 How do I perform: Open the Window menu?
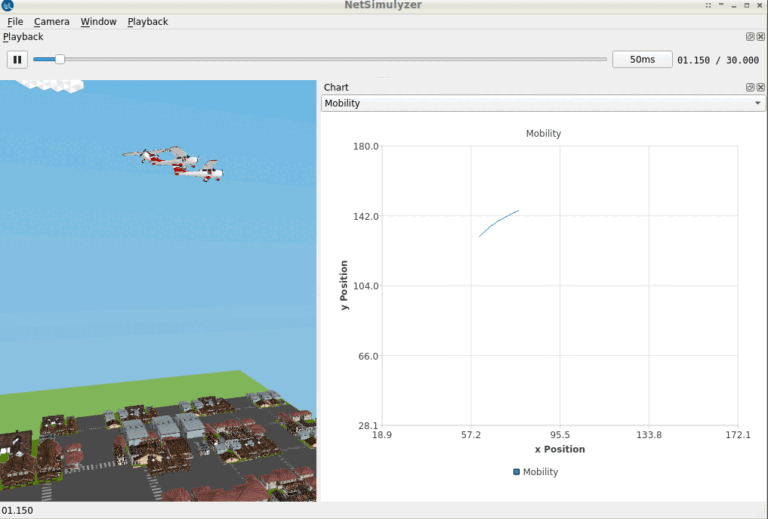click(98, 21)
